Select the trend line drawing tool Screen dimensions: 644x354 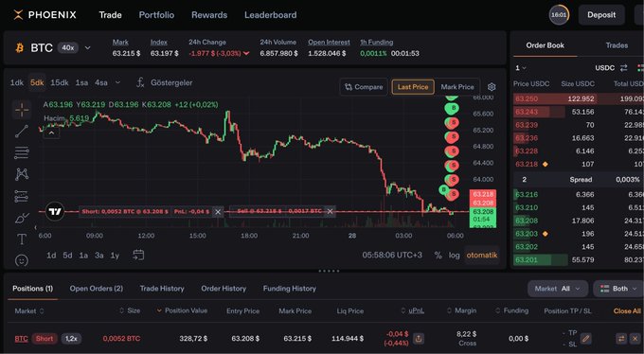click(x=22, y=131)
